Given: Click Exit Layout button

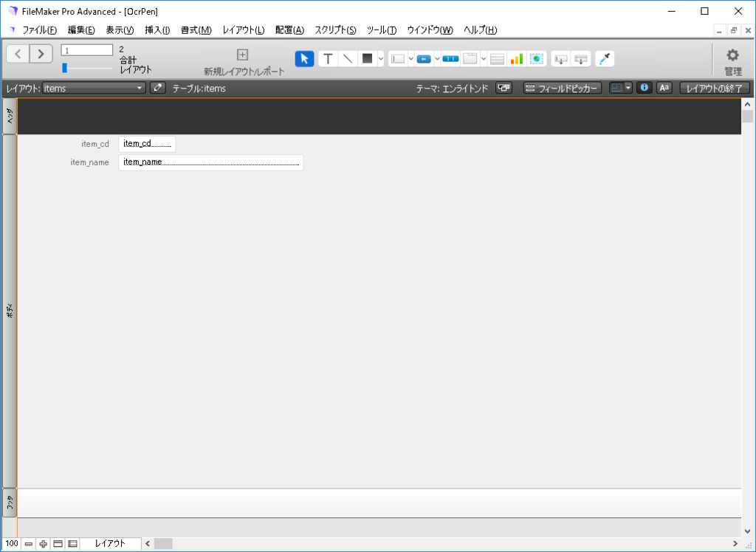Looking at the screenshot, I should (715, 89).
